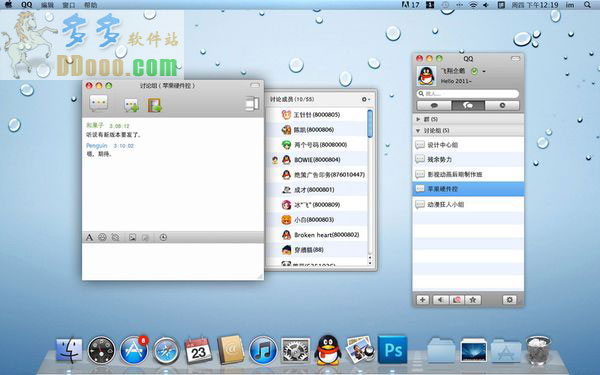Image resolution: width=600 pixels, height=375 pixels.
Task: Toggle the member sidebar panel icon
Action: (251, 104)
